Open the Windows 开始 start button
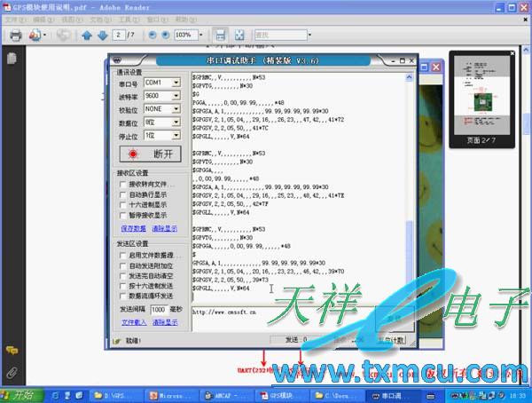This screenshot has height=403, width=532. (x=21, y=395)
